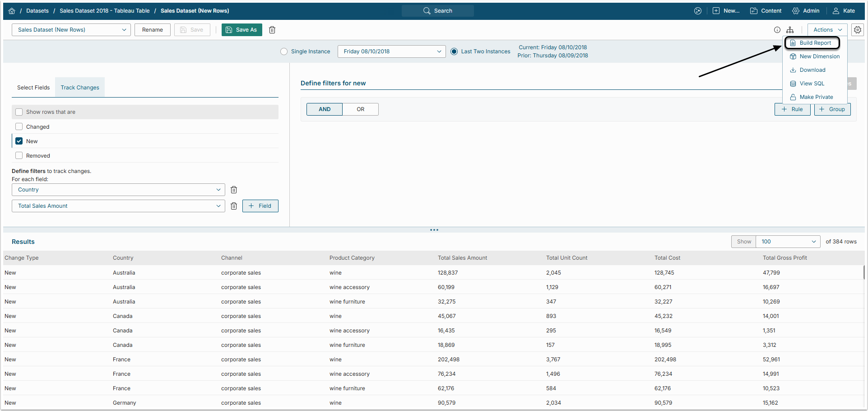This screenshot has height=411, width=868.
Task: Enable the Changed rows checkbox
Action: point(19,127)
